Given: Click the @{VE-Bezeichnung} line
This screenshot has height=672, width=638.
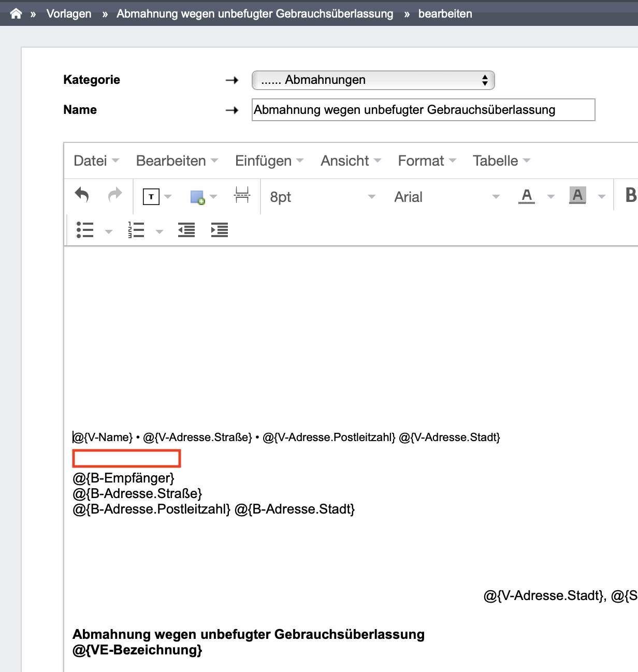Looking at the screenshot, I should point(137,650).
